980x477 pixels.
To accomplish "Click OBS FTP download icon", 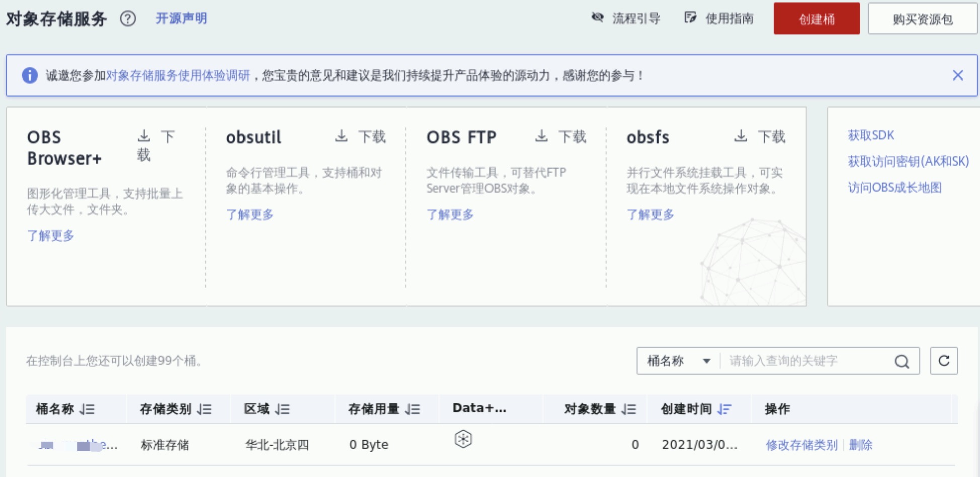I will (x=541, y=136).
